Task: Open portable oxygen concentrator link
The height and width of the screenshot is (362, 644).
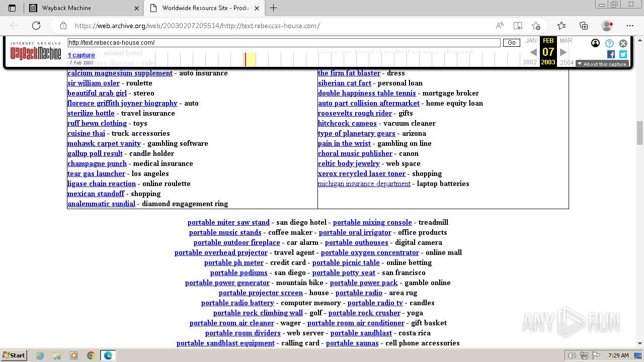Action: [x=370, y=252]
